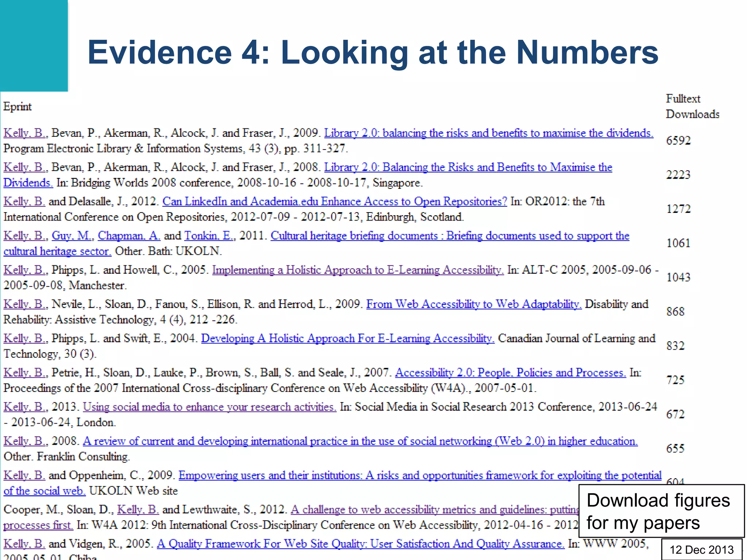Select the download count 725
The height and width of the screenshot is (560, 747).
(x=676, y=381)
